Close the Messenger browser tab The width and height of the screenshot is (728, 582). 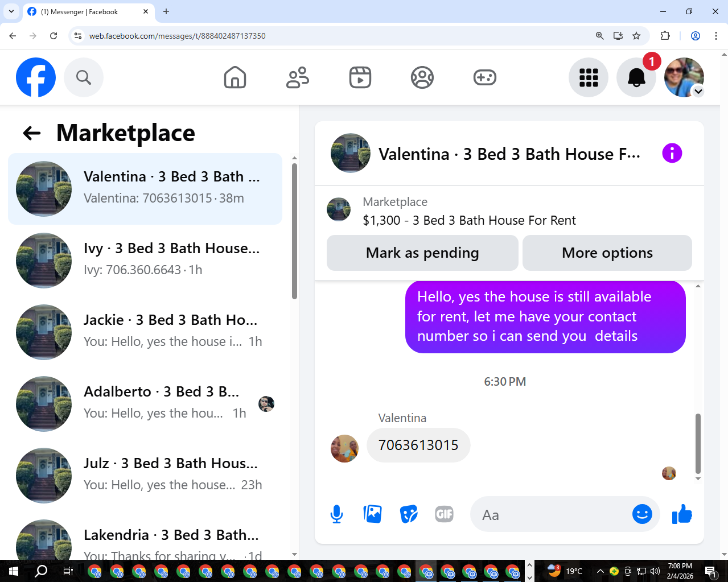(x=146, y=11)
